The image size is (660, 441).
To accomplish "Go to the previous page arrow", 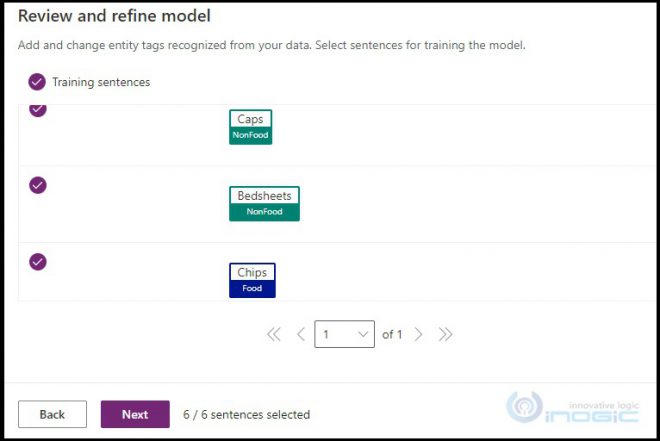I will pyautogui.click(x=301, y=334).
